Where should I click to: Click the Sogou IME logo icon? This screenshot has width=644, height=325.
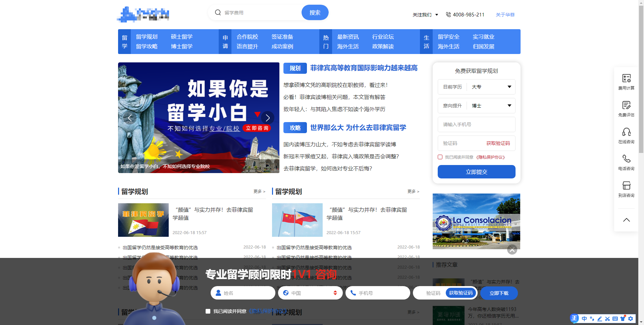tap(575, 318)
